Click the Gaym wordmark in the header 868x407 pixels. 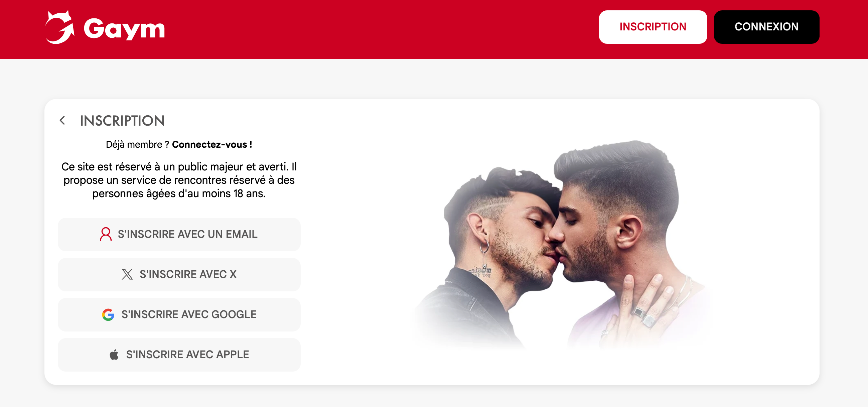124,29
